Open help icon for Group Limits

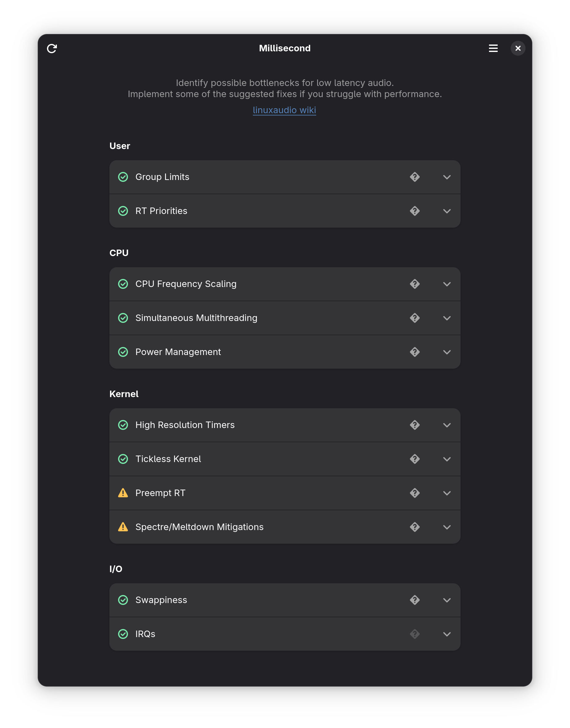(415, 177)
